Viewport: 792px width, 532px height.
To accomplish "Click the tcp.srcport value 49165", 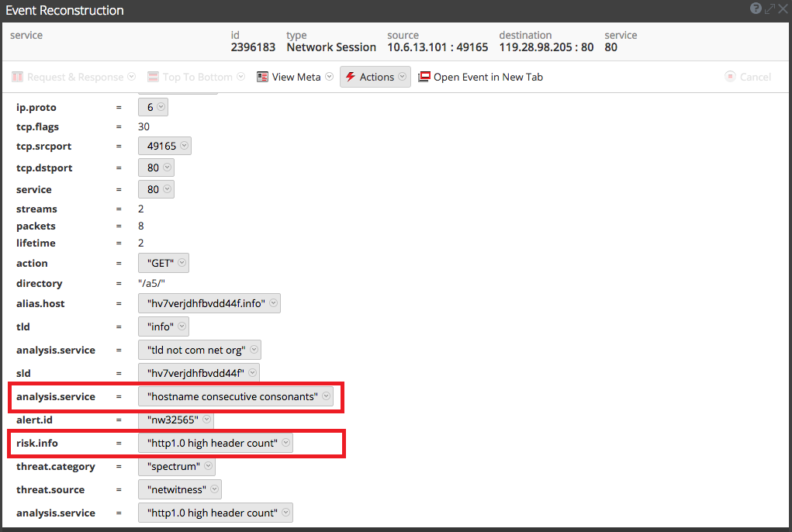I will pyautogui.click(x=161, y=146).
